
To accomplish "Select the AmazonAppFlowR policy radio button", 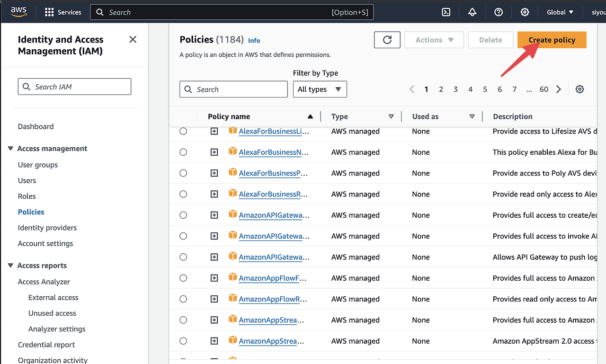I will pos(183,299).
